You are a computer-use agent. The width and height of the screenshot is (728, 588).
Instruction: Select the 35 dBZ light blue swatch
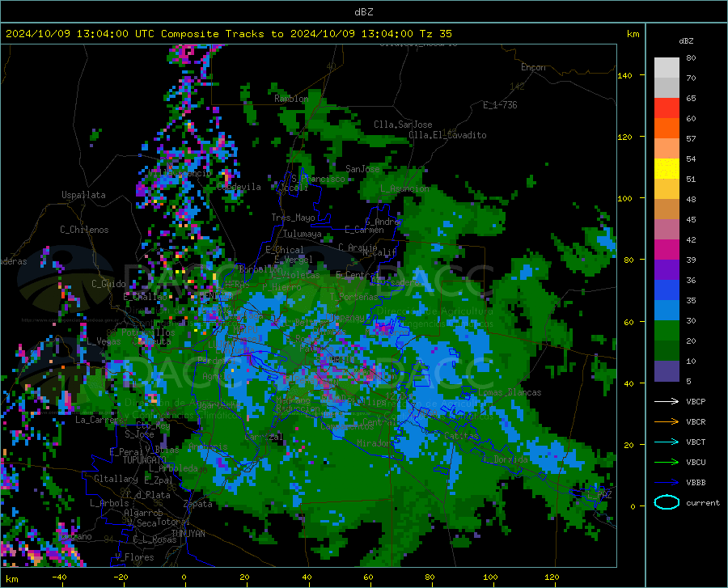(667, 311)
